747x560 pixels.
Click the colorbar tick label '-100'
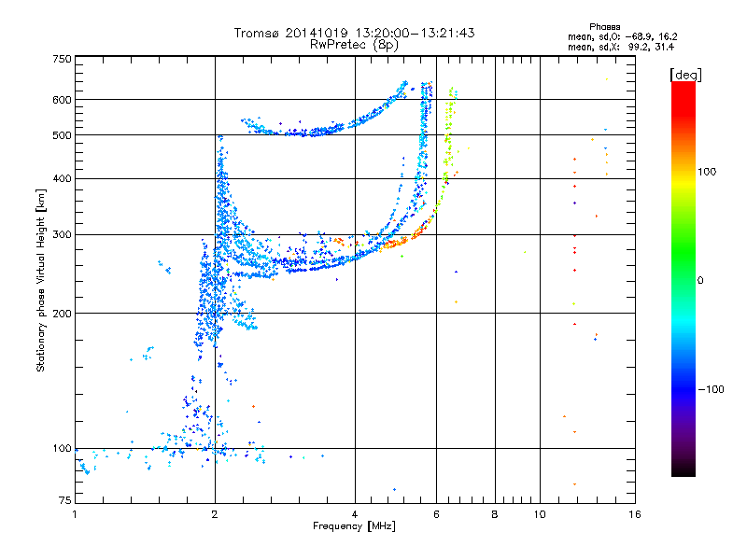pyautogui.click(x=711, y=389)
